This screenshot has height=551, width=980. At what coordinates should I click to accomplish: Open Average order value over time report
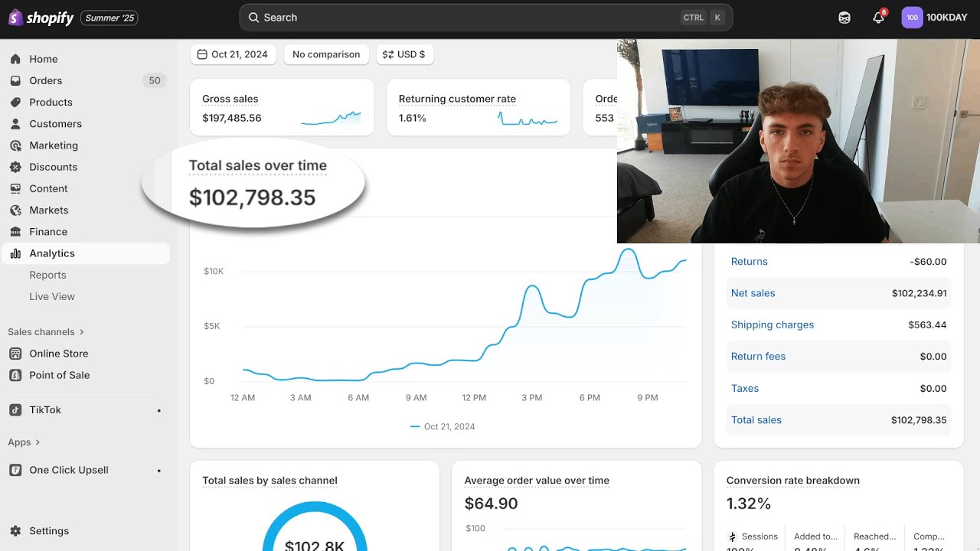[537, 481]
